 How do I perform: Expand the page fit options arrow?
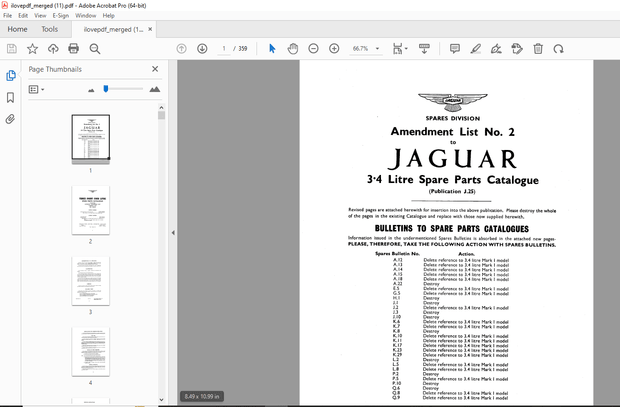pos(406,49)
